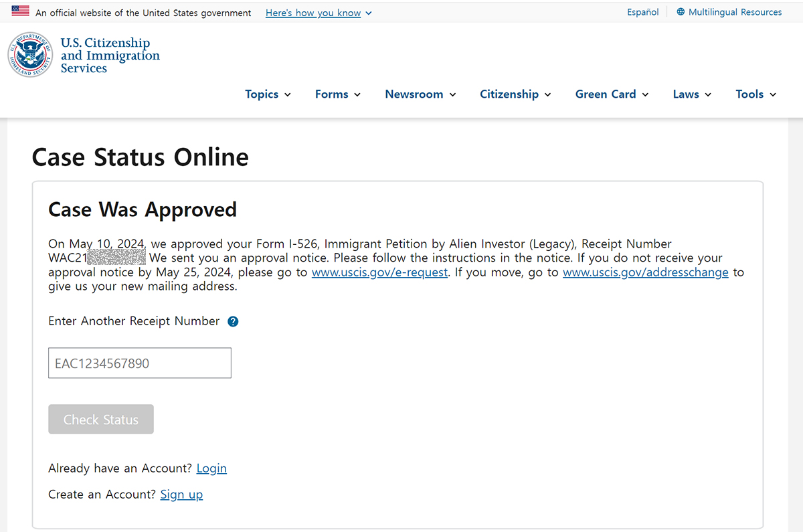Click the Department of Homeland Security seal

[x=31, y=55]
